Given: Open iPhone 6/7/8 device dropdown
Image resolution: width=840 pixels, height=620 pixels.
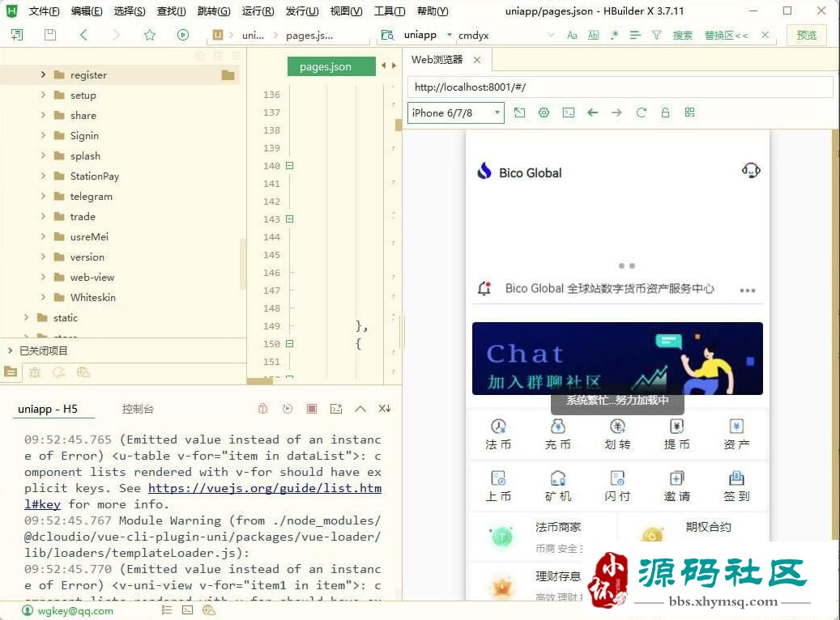Looking at the screenshot, I should pos(456,113).
